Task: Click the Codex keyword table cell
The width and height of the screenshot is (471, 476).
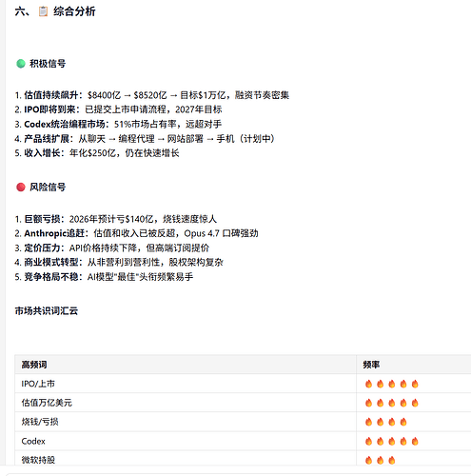Action: pyautogui.click(x=186, y=441)
